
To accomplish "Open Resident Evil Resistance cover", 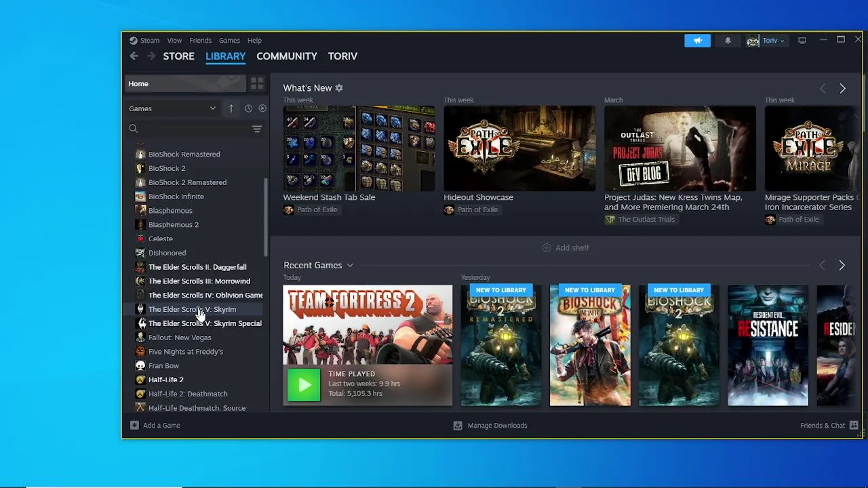I will click(x=768, y=346).
